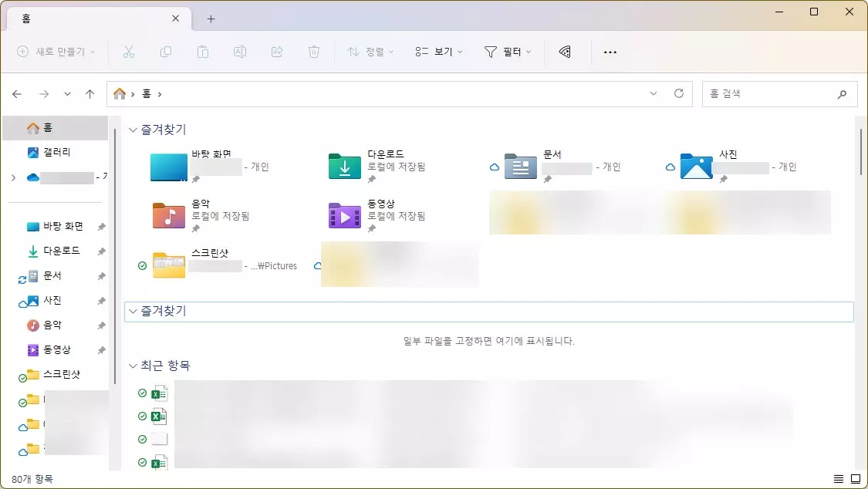Select the 홈 tab
Viewport: 868px width, 489px height.
click(100, 19)
